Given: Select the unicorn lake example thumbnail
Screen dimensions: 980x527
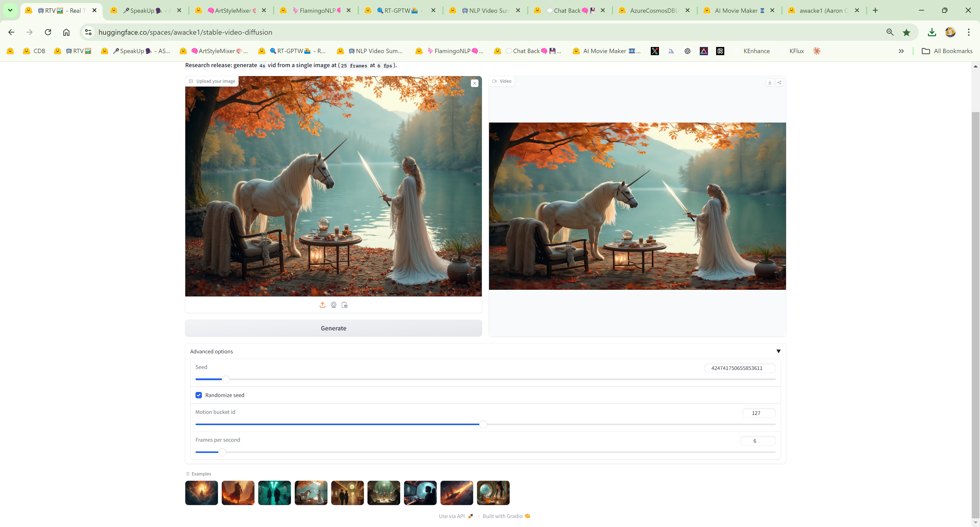Looking at the screenshot, I should point(311,493).
